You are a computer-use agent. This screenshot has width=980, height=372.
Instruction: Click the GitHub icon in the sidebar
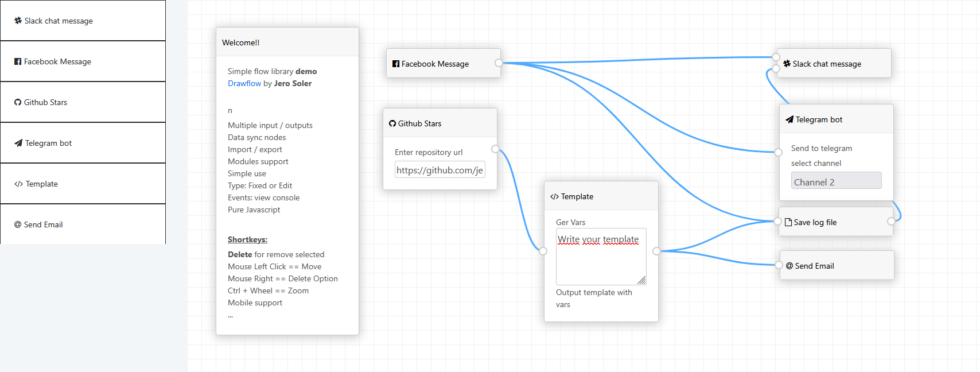[x=18, y=102]
